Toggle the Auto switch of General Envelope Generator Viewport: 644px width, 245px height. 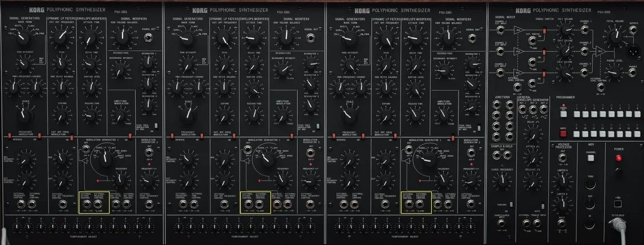[x=543, y=206]
